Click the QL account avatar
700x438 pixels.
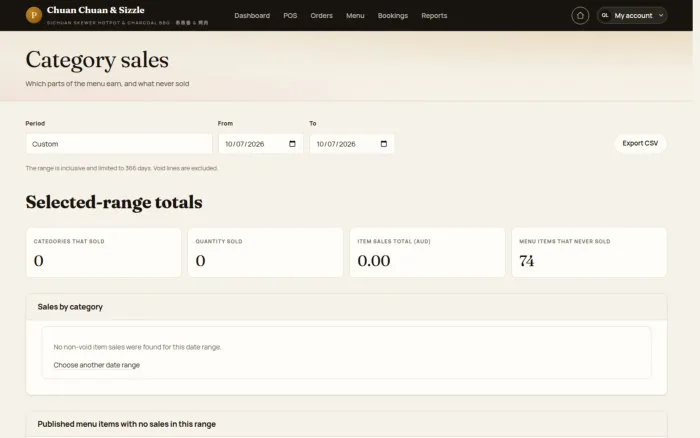tap(605, 16)
